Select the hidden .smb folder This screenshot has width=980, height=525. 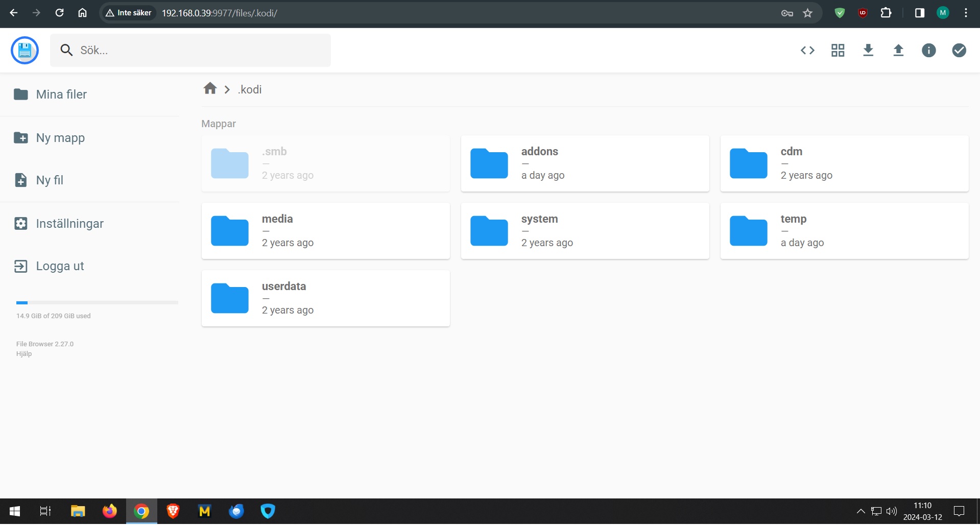tap(325, 163)
